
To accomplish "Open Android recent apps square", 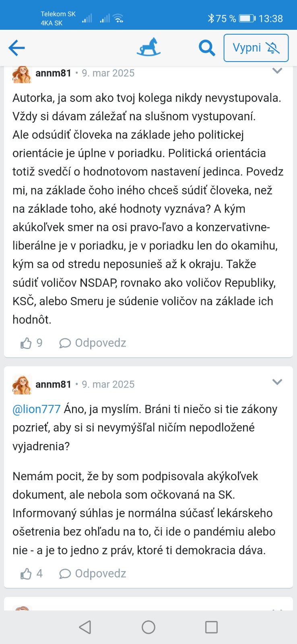I will tap(211, 627).
